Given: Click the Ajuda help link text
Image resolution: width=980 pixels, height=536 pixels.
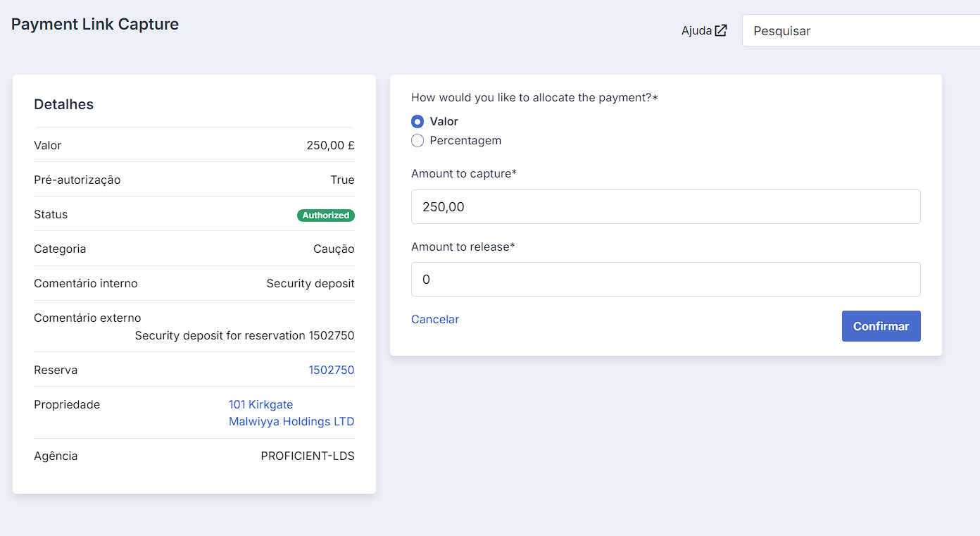Looking at the screenshot, I should [x=696, y=31].
